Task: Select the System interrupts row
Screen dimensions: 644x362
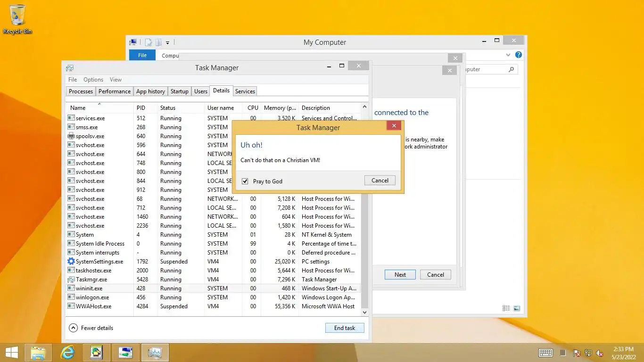Action: point(213,253)
